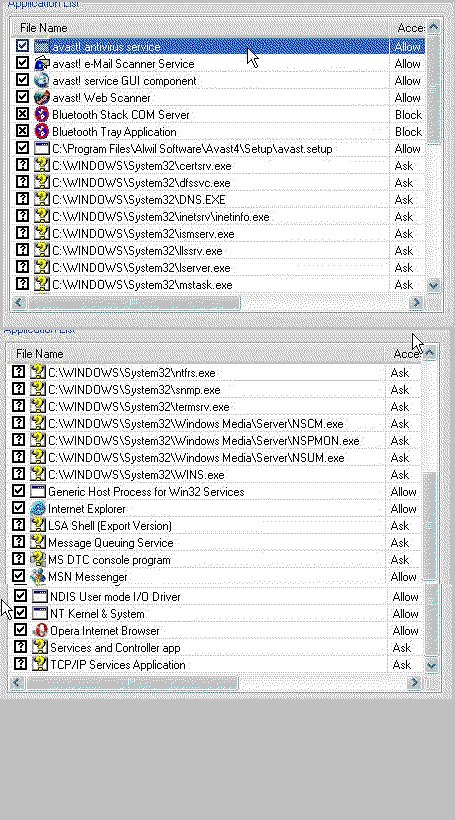Select the ismserv.exe row
The image size is (455, 820).
pyautogui.click(x=218, y=234)
